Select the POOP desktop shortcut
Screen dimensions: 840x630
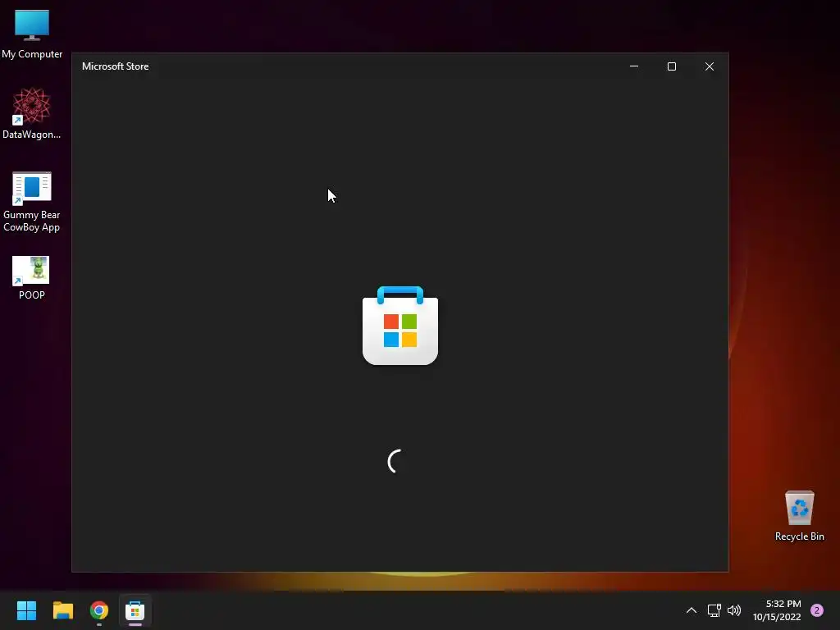[x=32, y=277]
